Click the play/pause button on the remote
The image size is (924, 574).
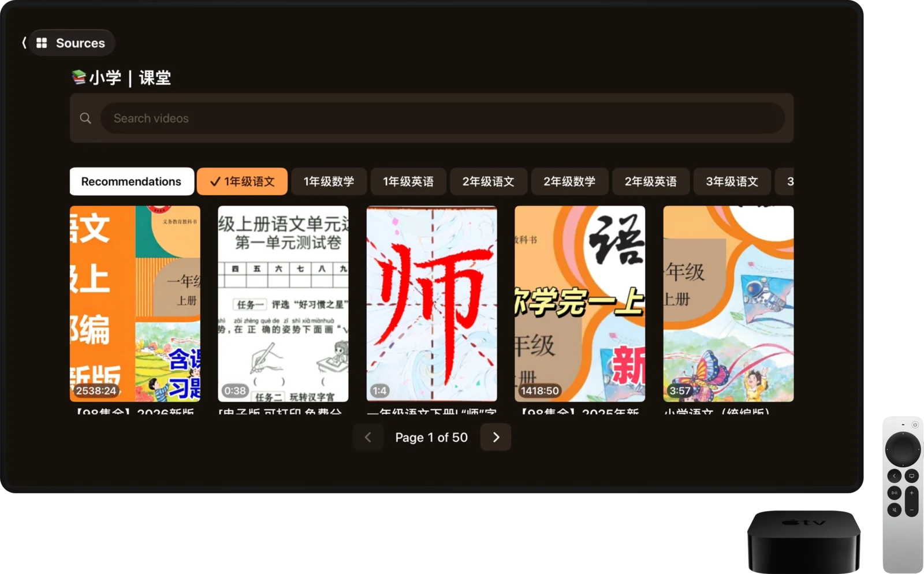coord(894,493)
